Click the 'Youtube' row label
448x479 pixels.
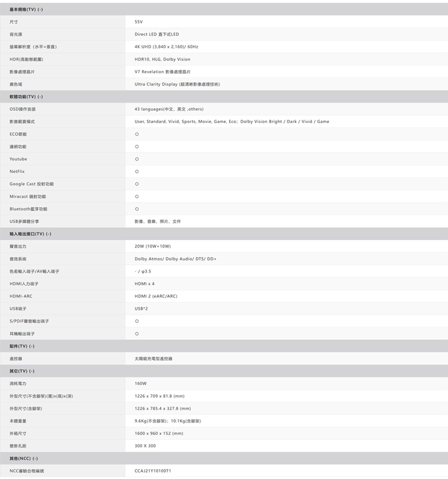[x=18, y=159]
